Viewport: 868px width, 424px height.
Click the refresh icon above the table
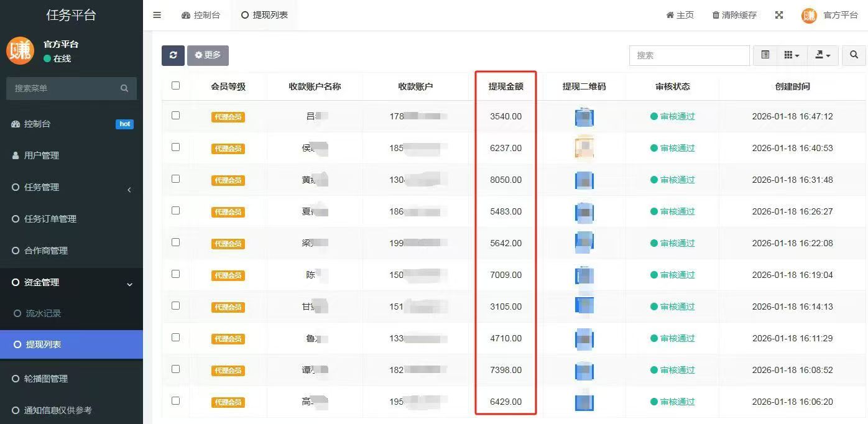pos(173,55)
